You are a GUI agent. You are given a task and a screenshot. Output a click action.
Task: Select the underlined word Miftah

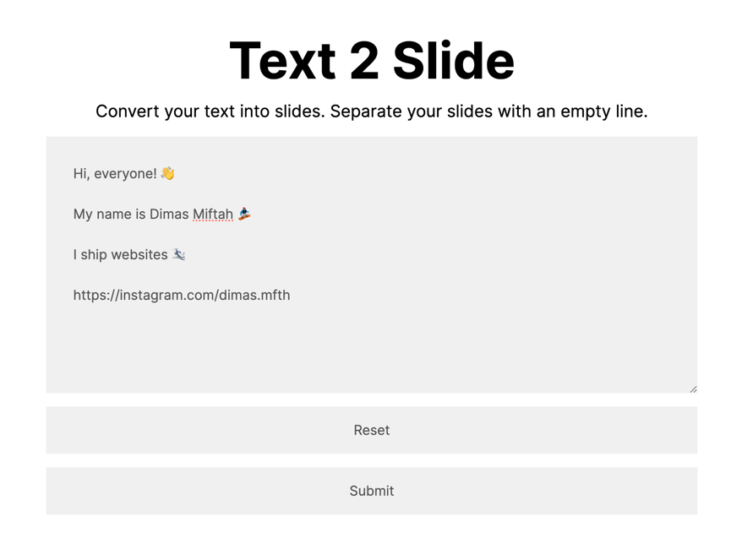[211, 214]
